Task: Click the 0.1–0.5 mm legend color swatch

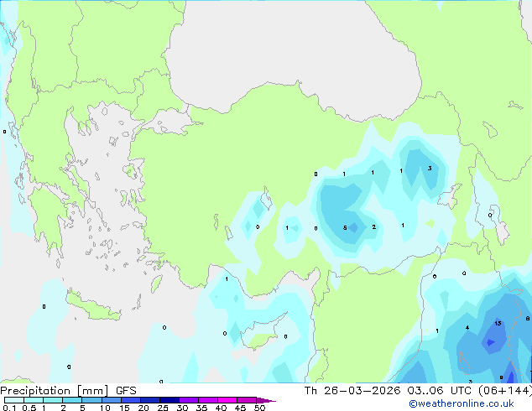Action: coord(14,400)
